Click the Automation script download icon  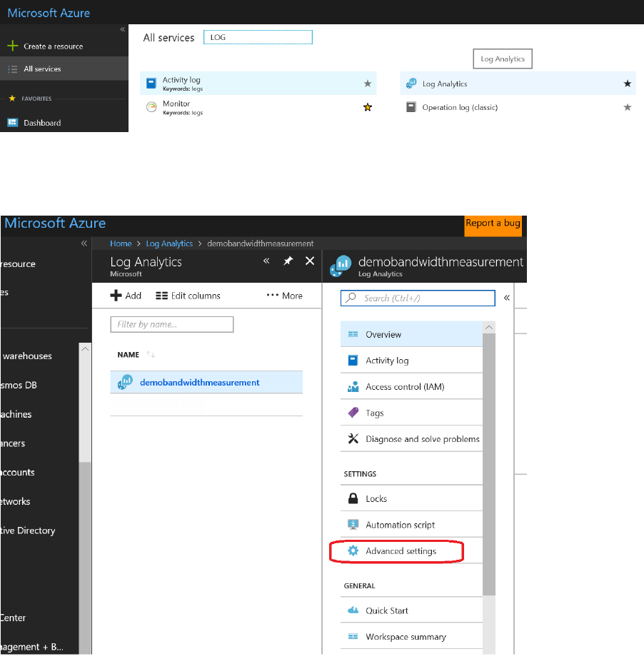pos(353,524)
